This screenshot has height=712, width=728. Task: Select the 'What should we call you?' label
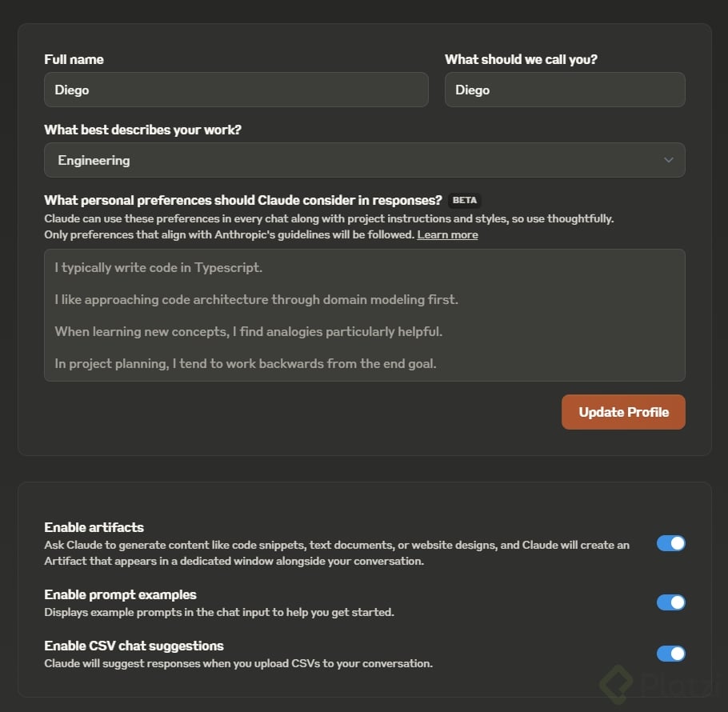521,59
